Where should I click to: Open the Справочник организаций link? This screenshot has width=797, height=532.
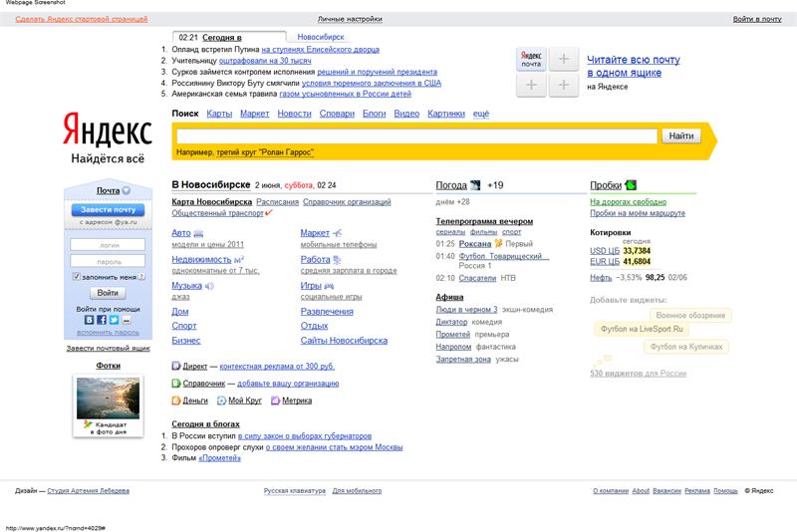pos(347,201)
